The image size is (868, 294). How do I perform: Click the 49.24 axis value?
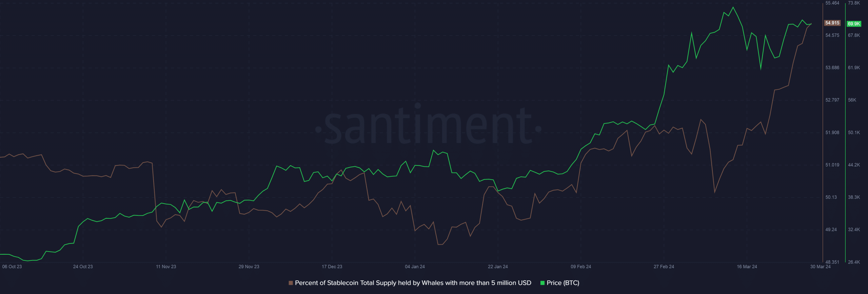831,230
